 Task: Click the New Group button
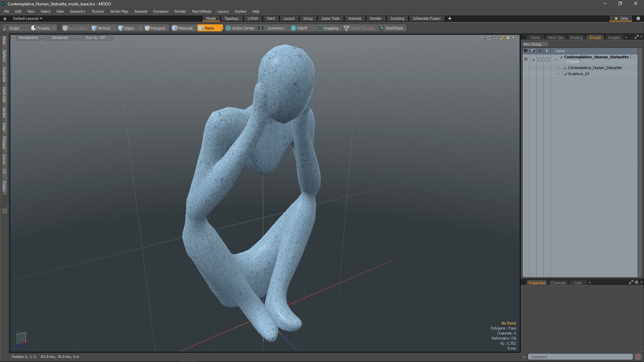tap(535, 44)
